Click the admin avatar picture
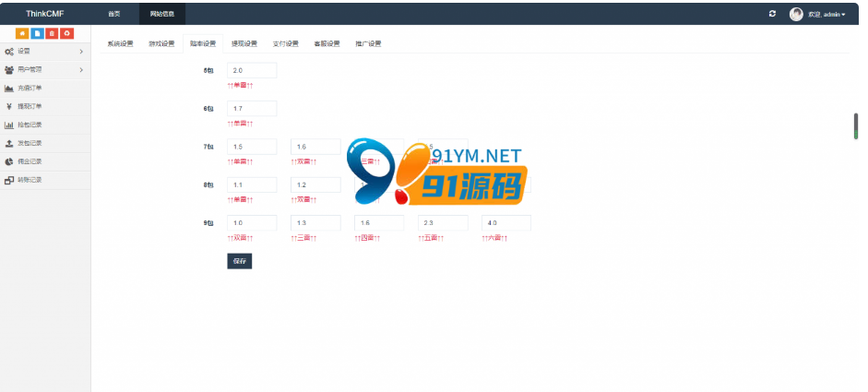The width and height of the screenshot is (868, 392). click(x=796, y=15)
